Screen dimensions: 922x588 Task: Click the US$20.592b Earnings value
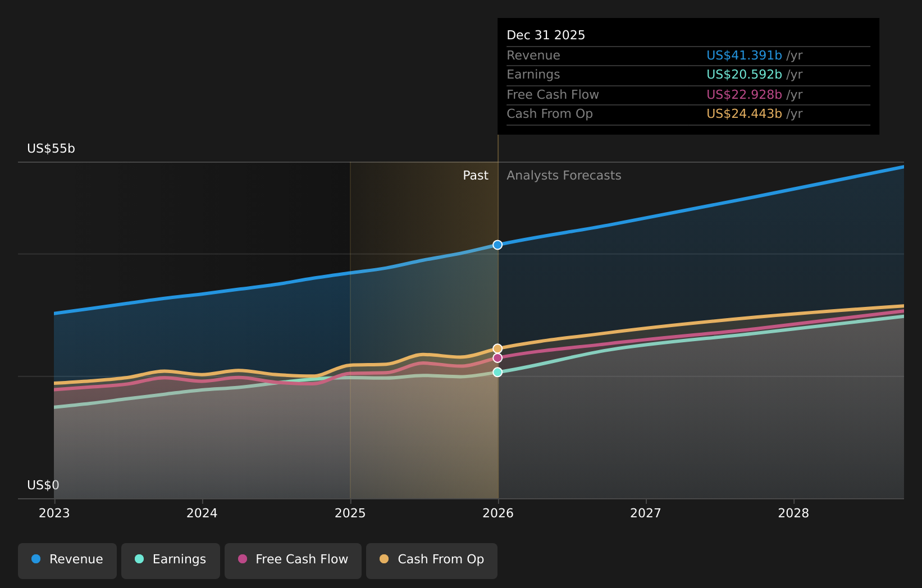[x=744, y=74]
